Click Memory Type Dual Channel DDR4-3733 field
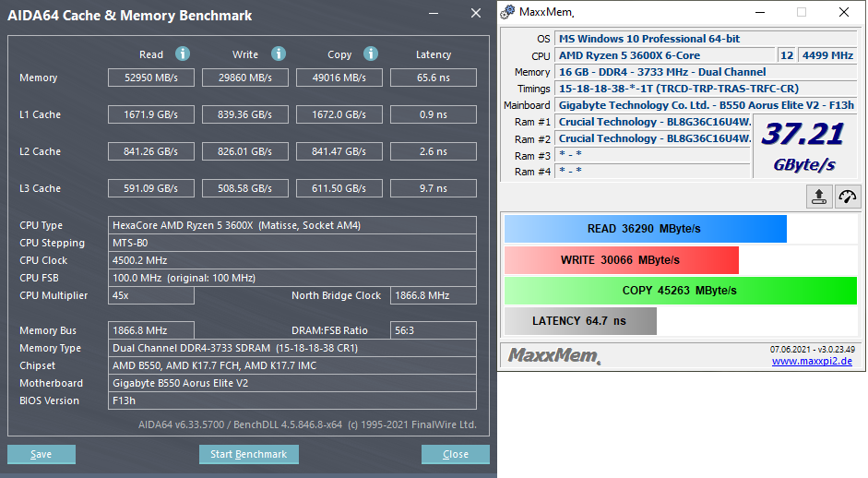 coord(292,349)
